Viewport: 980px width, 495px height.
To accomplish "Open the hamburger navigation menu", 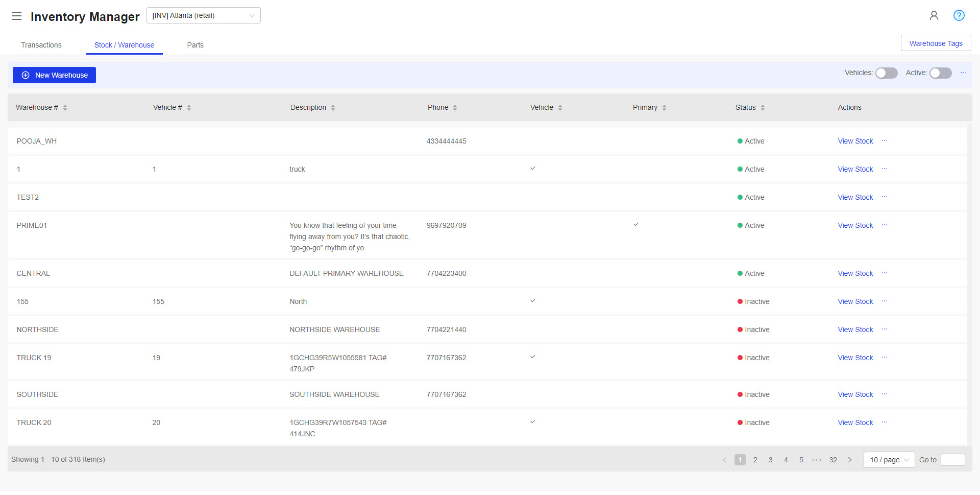I will tap(17, 16).
